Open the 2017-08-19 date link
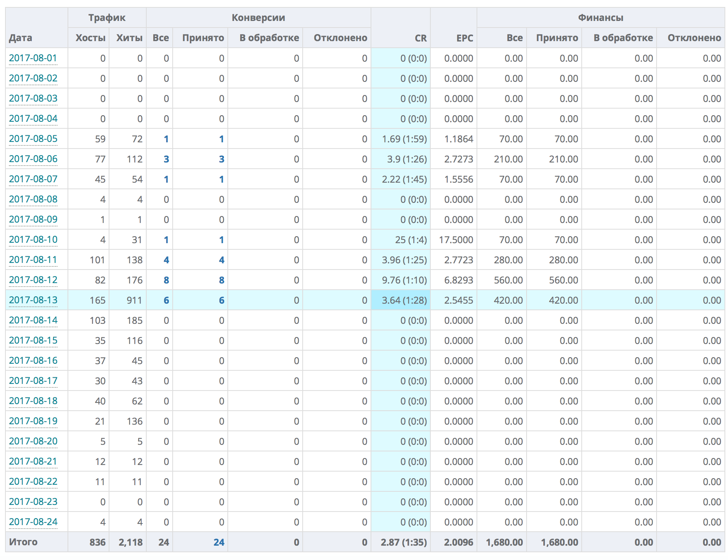The height and width of the screenshot is (560, 728). [33, 421]
